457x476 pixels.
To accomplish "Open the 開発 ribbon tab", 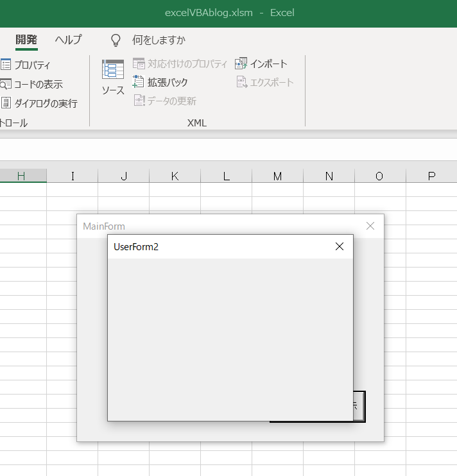I will point(26,40).
